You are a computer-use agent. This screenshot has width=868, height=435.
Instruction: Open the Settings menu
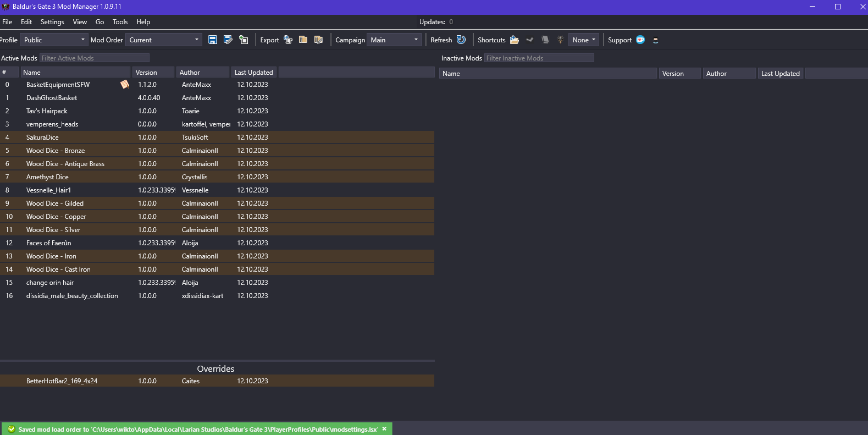click(52, 22)
